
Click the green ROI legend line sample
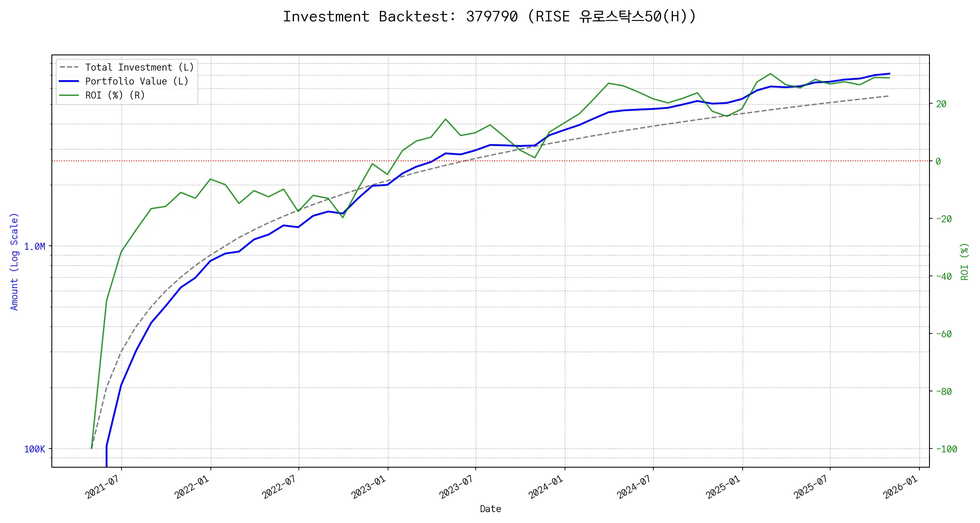point(69,95)
